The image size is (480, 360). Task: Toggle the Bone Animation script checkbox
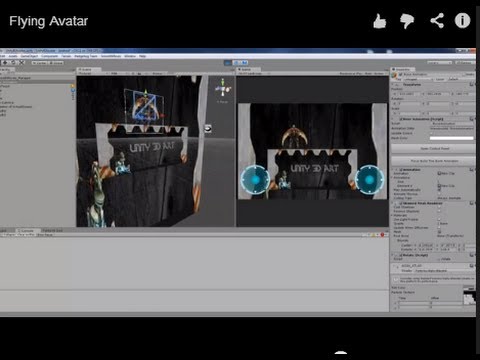point(401,119)
